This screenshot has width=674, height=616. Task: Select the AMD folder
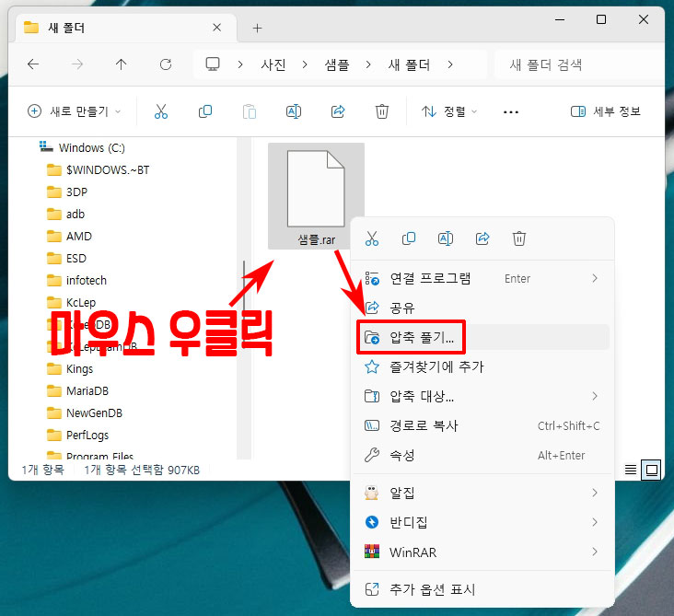69,236
